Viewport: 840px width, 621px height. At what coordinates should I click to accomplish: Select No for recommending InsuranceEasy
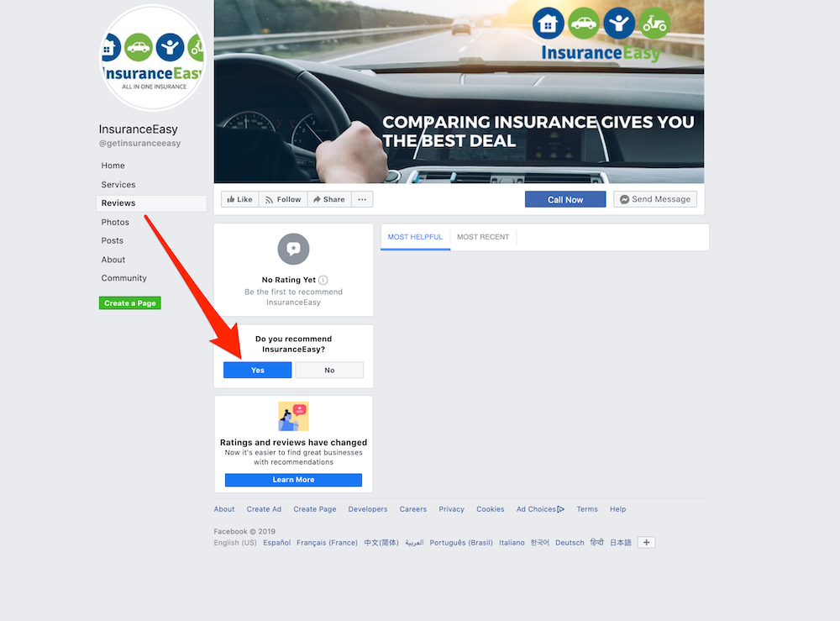(329, 371)
